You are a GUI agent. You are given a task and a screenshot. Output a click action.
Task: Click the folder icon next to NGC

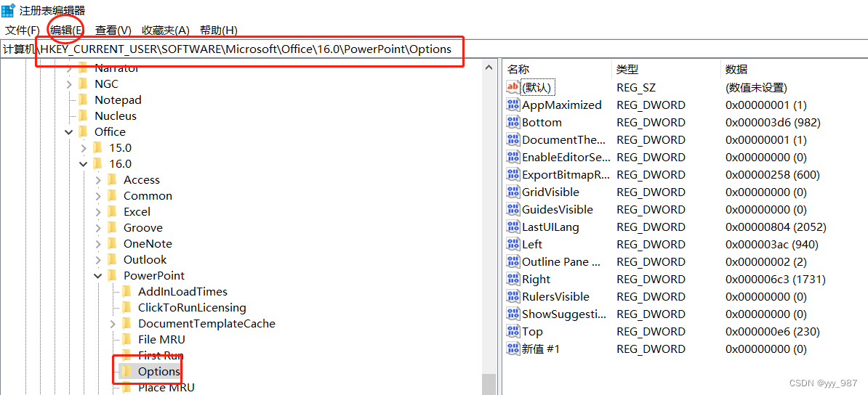84,84
